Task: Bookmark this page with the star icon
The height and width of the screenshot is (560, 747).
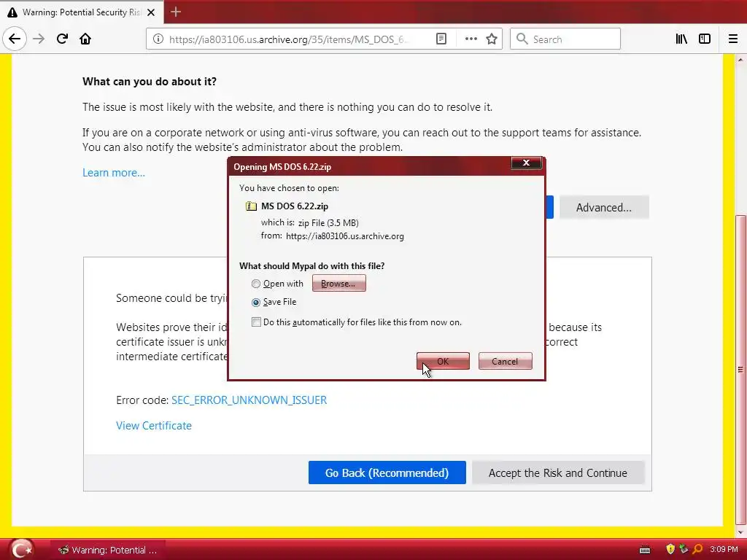Action: pos(492,39)
